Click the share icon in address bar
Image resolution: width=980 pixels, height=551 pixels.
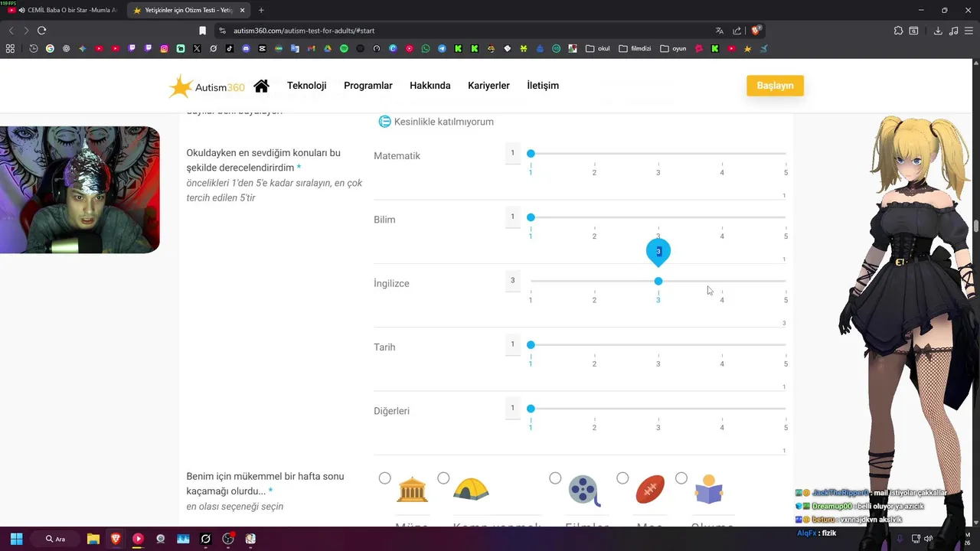click(x=737, y=31)
